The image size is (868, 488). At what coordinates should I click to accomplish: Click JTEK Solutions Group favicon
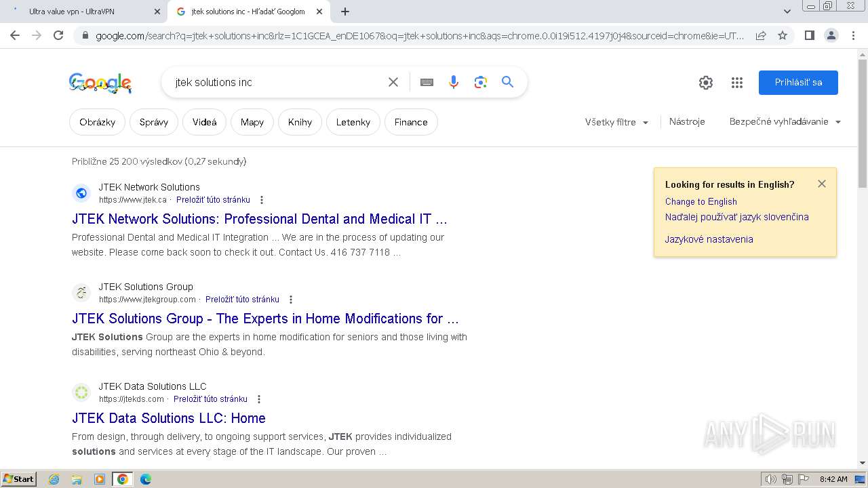[81, 293]
